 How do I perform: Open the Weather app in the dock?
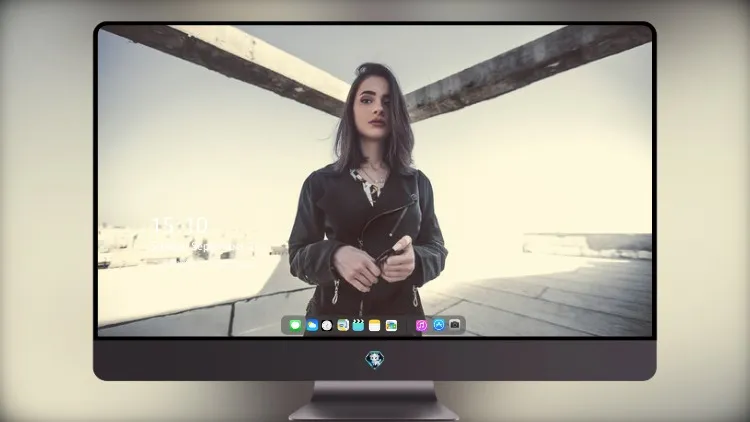point(311,325)
